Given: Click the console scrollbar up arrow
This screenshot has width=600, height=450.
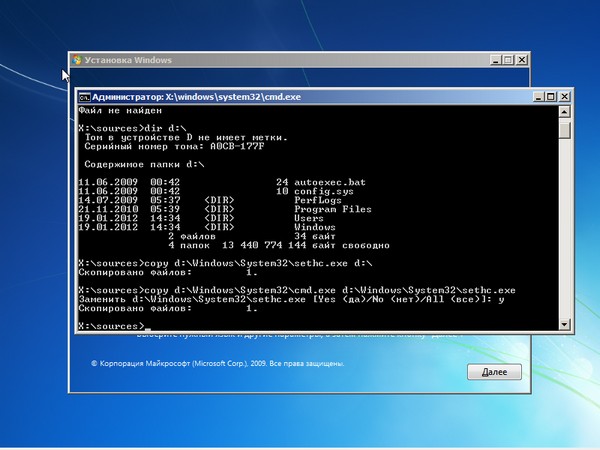Looking at the screenshot, I should coord(565,113).
